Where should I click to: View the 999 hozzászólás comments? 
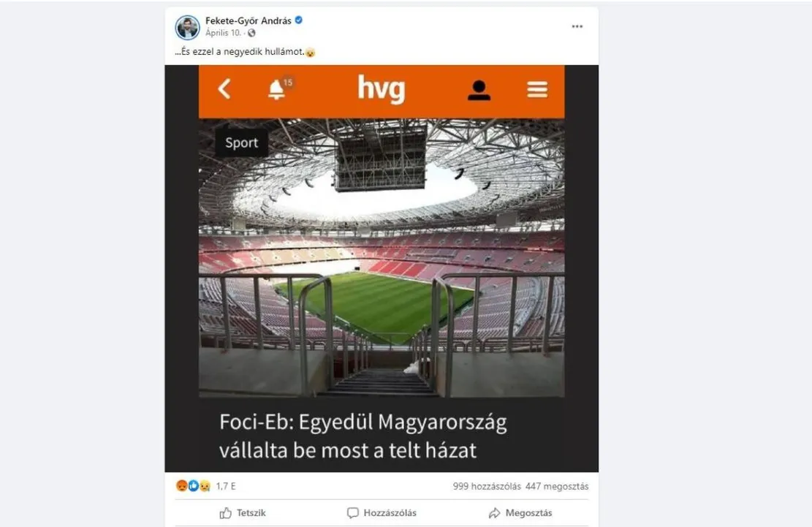(x=487, y=486)
